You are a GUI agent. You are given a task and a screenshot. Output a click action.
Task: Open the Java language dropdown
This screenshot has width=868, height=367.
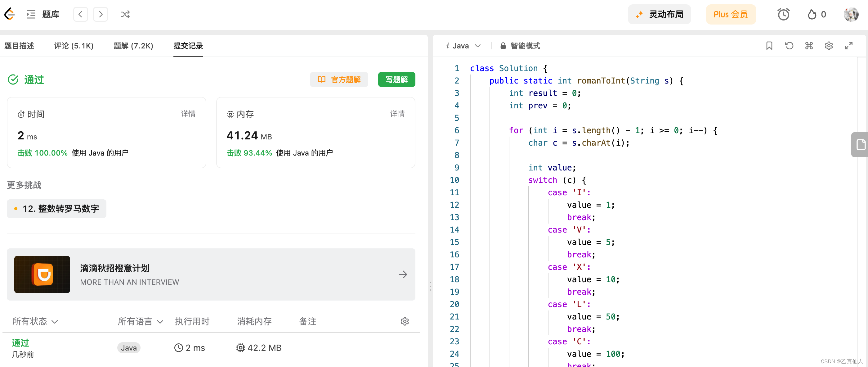coord(464,46)
